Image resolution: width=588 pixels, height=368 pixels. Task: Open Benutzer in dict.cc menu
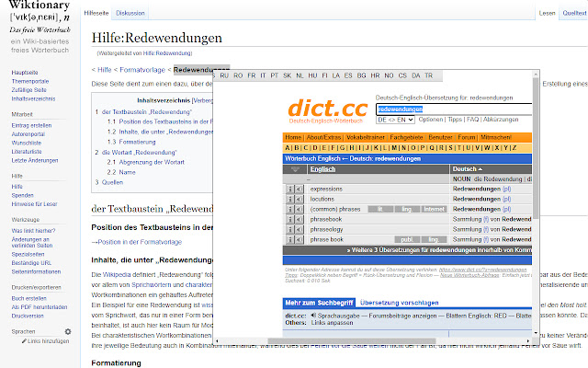point(441,137)
